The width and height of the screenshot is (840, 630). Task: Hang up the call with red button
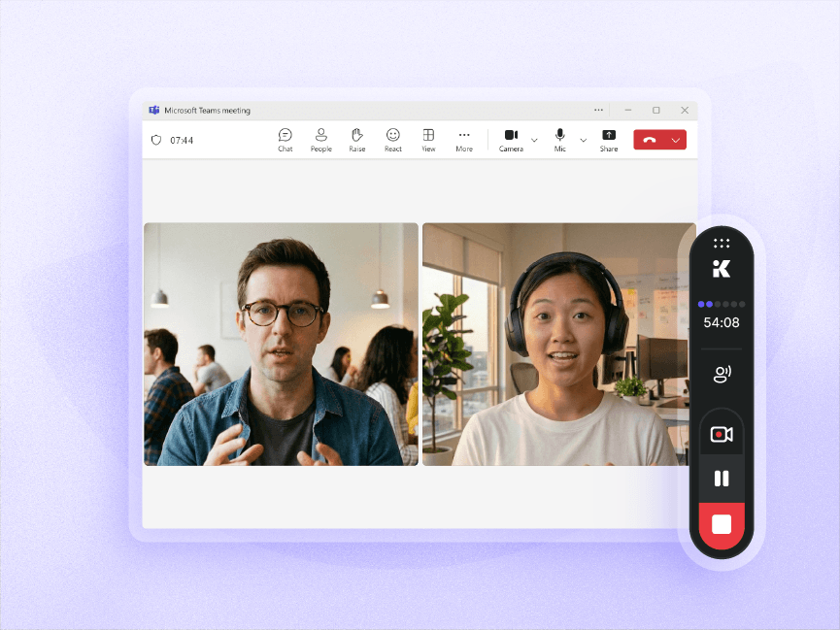click(650, 140)
